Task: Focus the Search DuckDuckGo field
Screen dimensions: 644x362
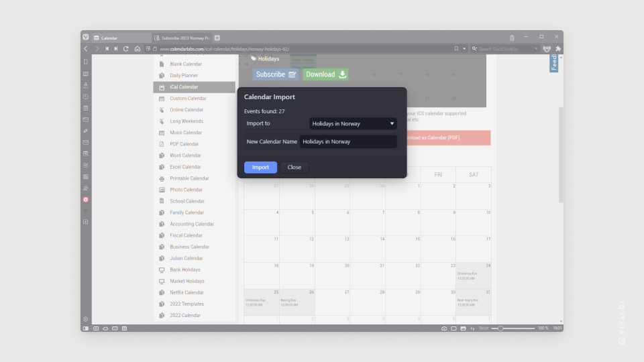Action: pyautogui.click(x=506, y=49)
